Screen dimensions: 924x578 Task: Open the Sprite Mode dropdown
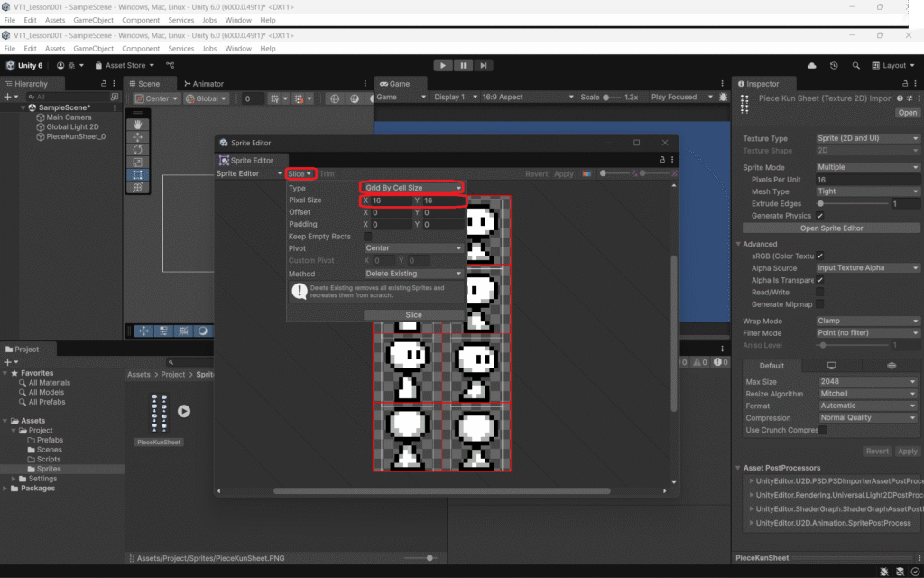pyautogui.click(x=867, y=167)
